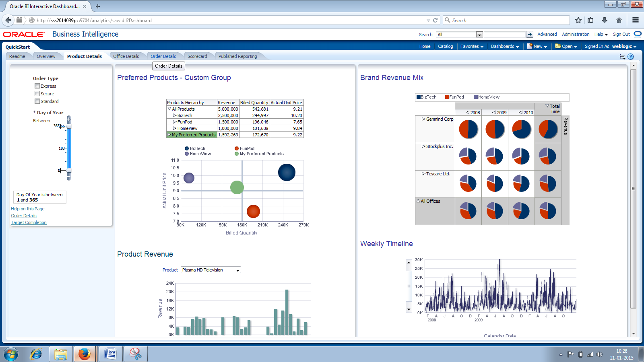Open the Firefox hamburger menu
This screenshot has height=362, width=644.
tap(636, 20)
